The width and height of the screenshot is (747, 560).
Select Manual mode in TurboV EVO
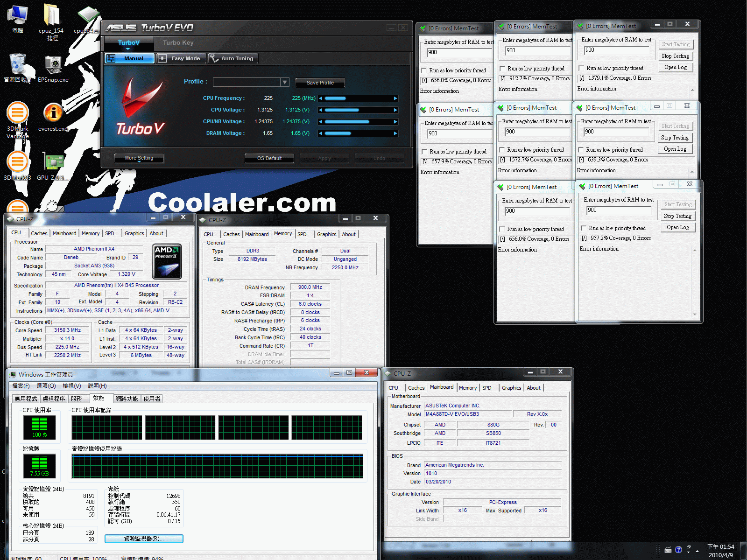[x=130, y=58]
